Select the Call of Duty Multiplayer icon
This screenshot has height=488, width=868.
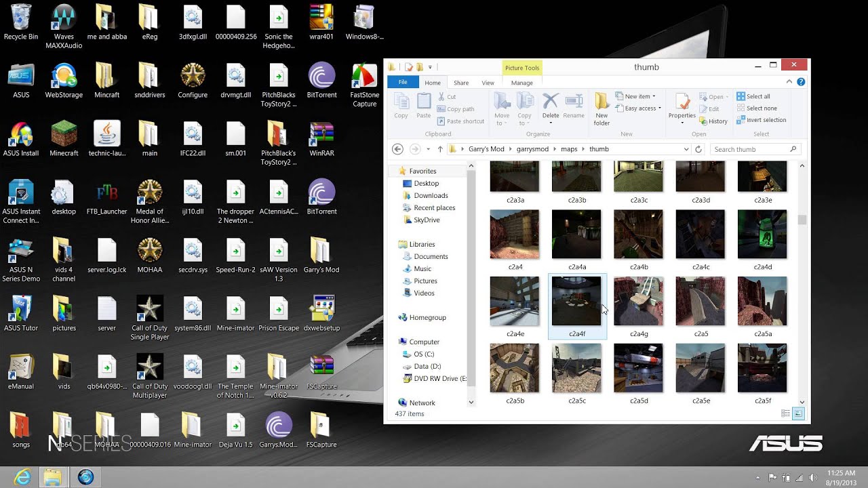tap(150, 377)
